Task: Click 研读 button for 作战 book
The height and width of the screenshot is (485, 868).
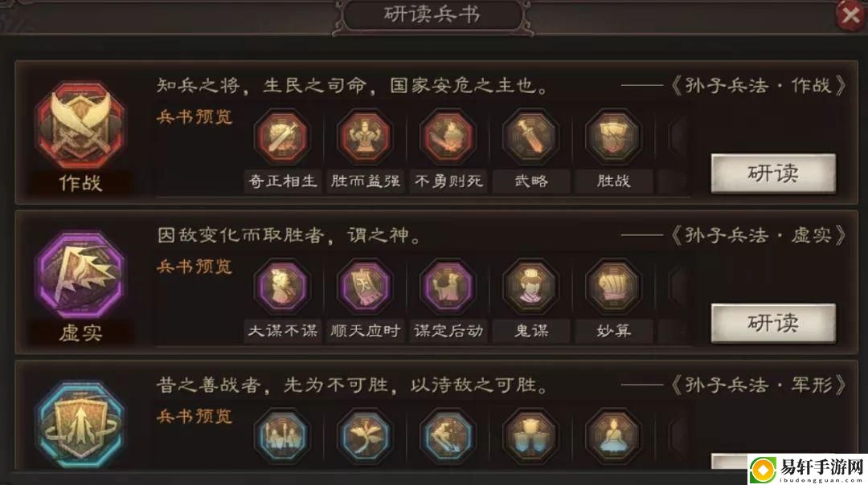Action: [773, 173]
